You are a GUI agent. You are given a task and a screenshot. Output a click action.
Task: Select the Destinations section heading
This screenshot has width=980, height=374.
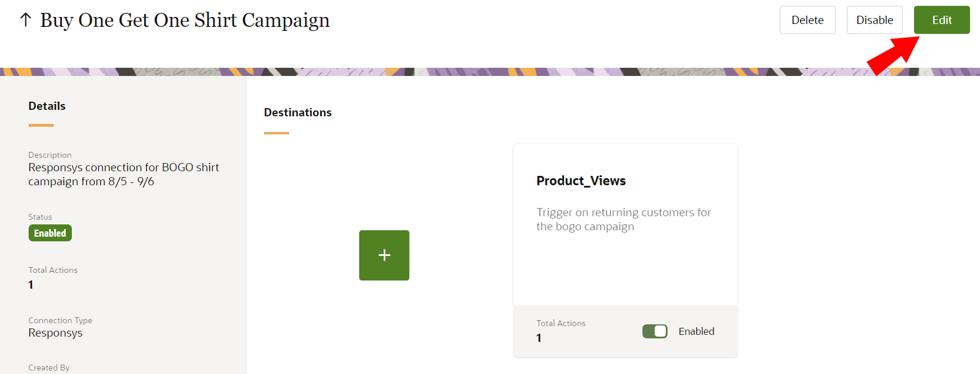[297, 112]
